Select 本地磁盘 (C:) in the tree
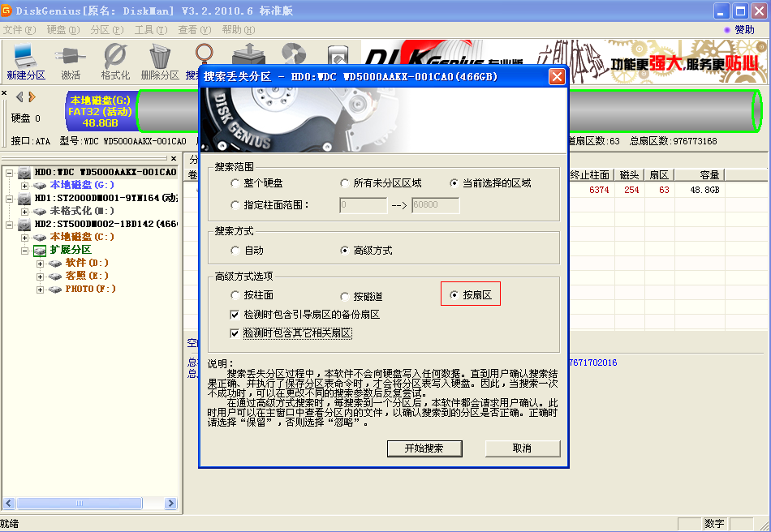771x532 pixels. (x=82, y=238)
